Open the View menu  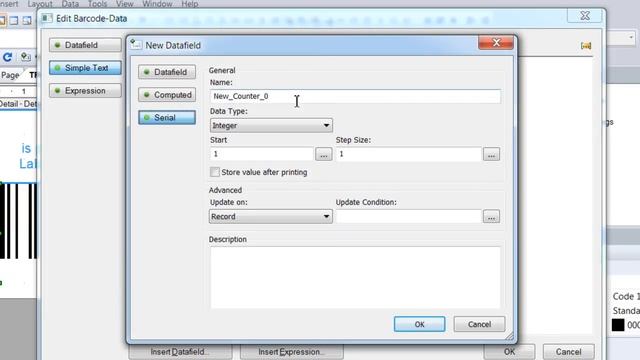click(x=124, y=4)
